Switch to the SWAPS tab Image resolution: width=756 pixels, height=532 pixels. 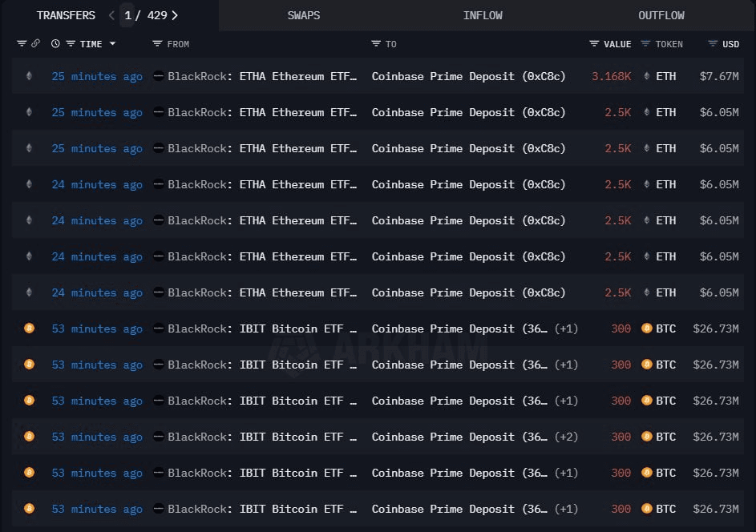click(304, 15)
